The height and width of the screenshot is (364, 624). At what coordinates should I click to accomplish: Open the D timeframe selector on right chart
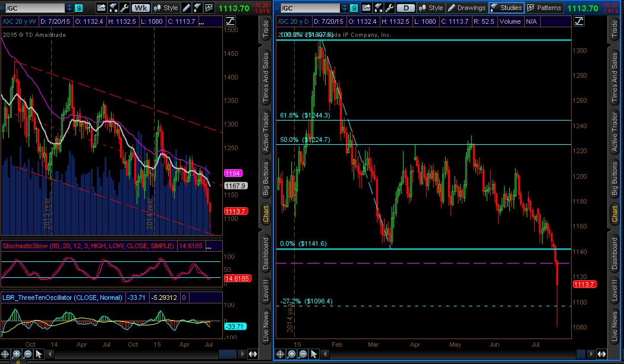point(405,8)
